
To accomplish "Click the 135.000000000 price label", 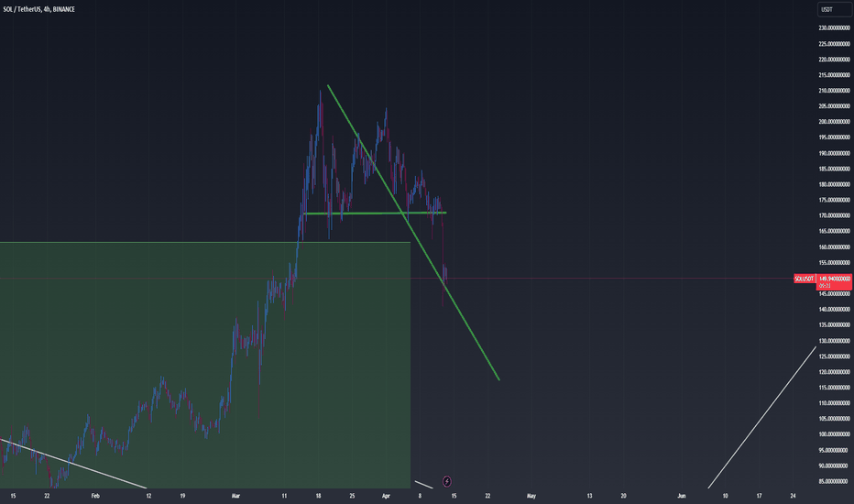I will point(835,324).
